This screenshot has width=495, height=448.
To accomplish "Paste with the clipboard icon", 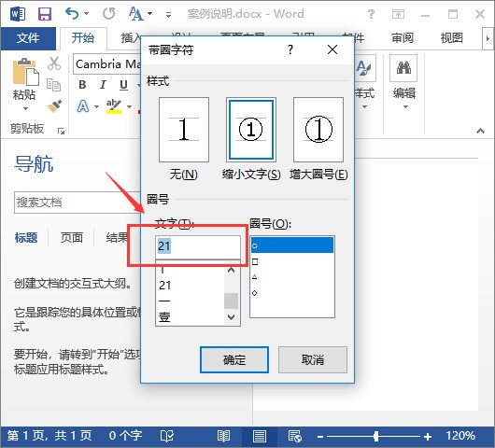I will tap(25, 72).
